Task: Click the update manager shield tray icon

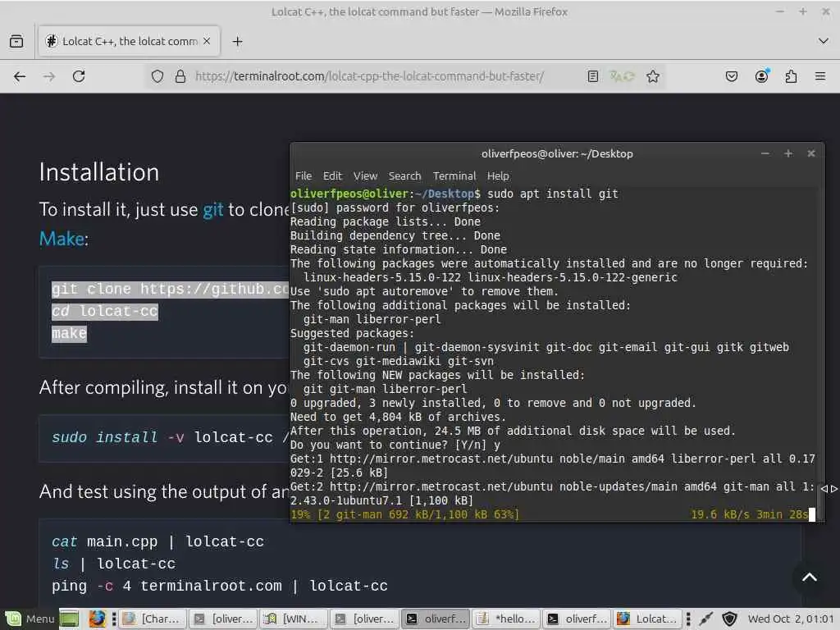Action: pyautogui.click(x=729, y=619)
